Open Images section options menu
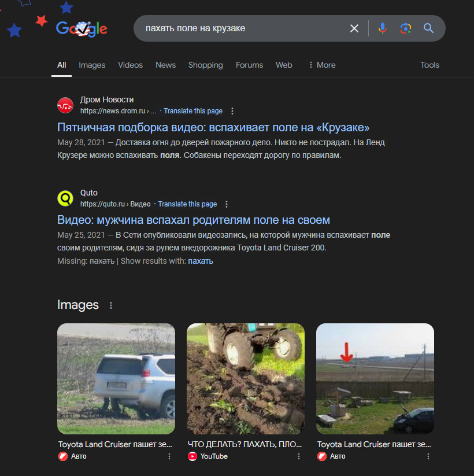The width and height of the screenshot is (474, 476). tap(111, 305)
